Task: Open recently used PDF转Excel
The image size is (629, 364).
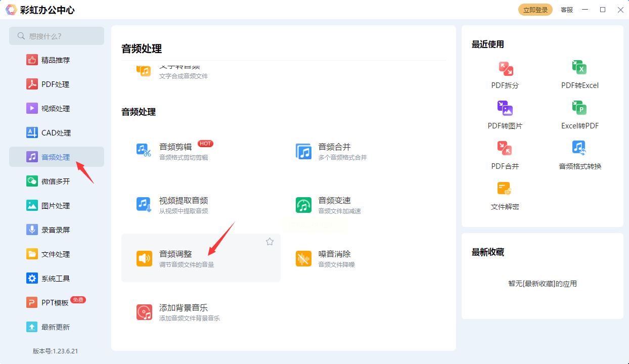Action: click(x=579, y=75)
